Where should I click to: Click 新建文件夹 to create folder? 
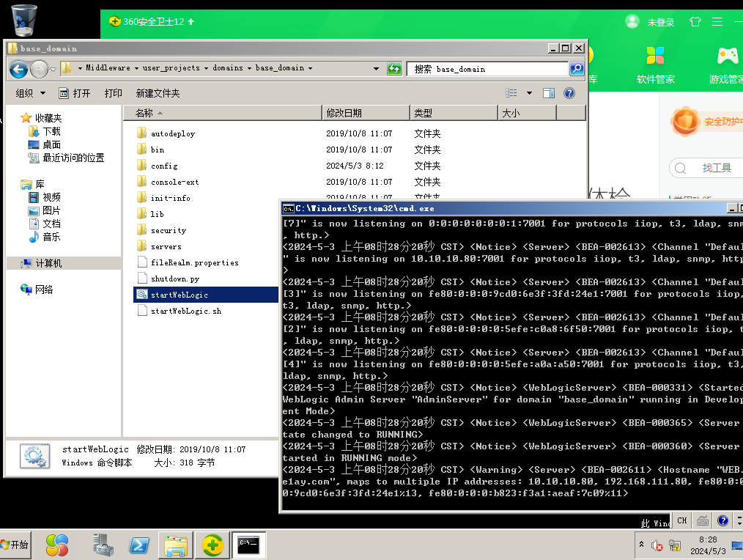pos(158,93)
